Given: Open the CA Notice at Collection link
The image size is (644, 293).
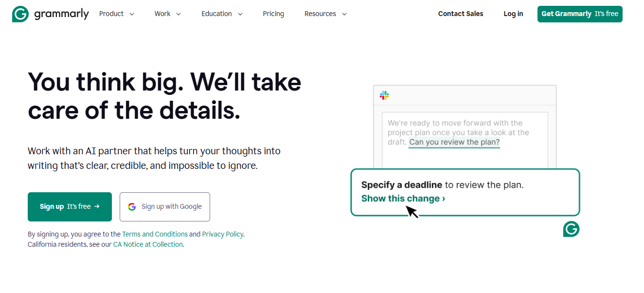Looking at the screenshot, I should [148, 244].
